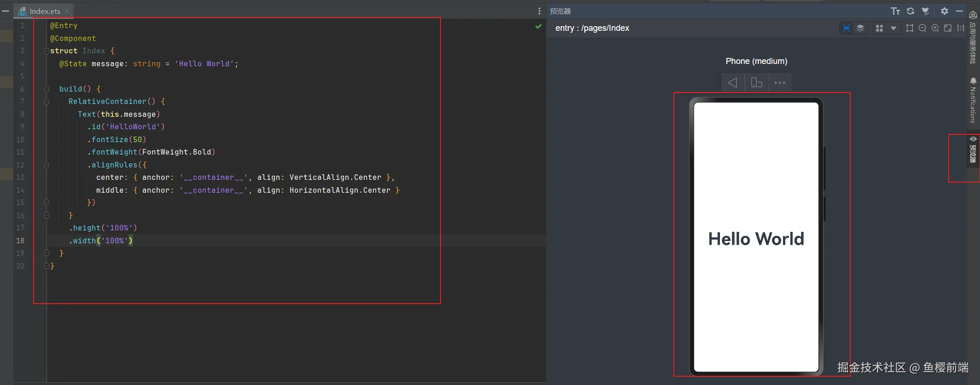Hide the previewer panel with the dash icon

(x=959, y=11)
